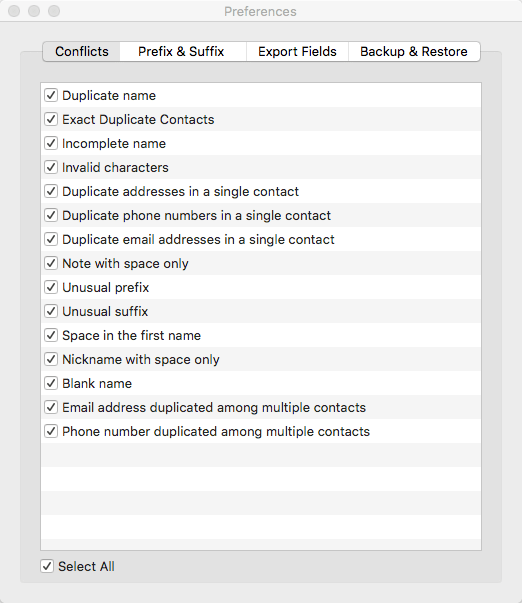Toggle Exact Duplicate Contacts checkbox
Image resolution: width=522 pixels, height=603 pixels.
(x=51, y=119)
